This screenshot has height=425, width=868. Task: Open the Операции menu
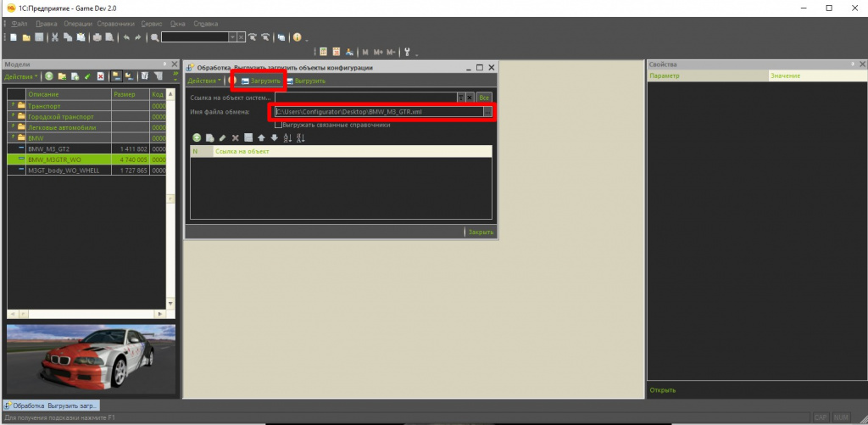tap(77, 24)
